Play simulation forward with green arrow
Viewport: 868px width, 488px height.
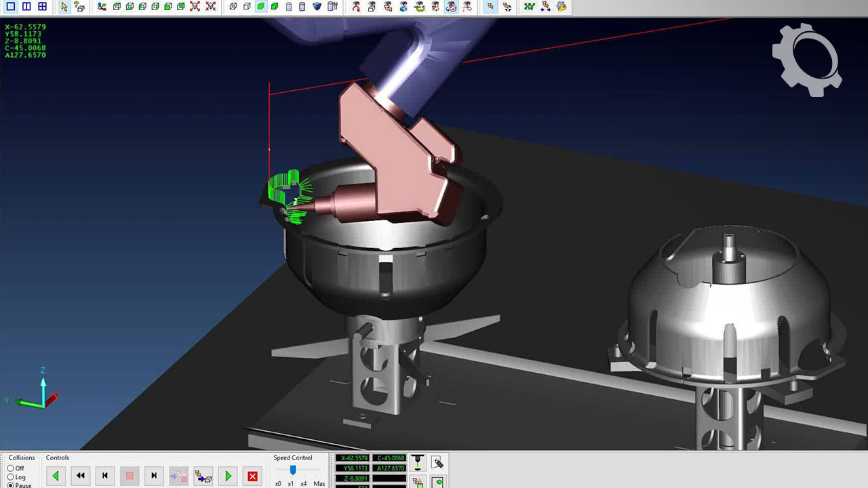228,476
